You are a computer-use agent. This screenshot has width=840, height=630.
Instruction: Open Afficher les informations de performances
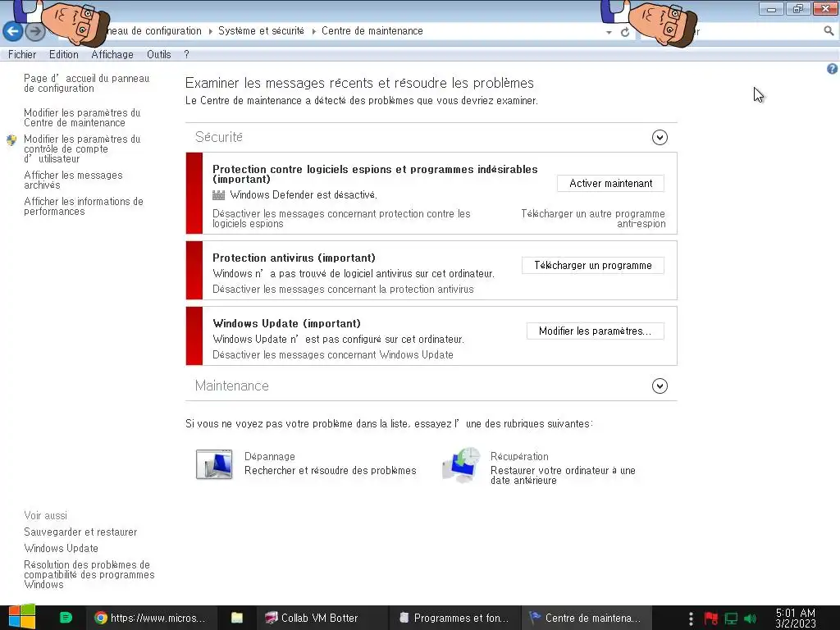[x=84, y=206]
